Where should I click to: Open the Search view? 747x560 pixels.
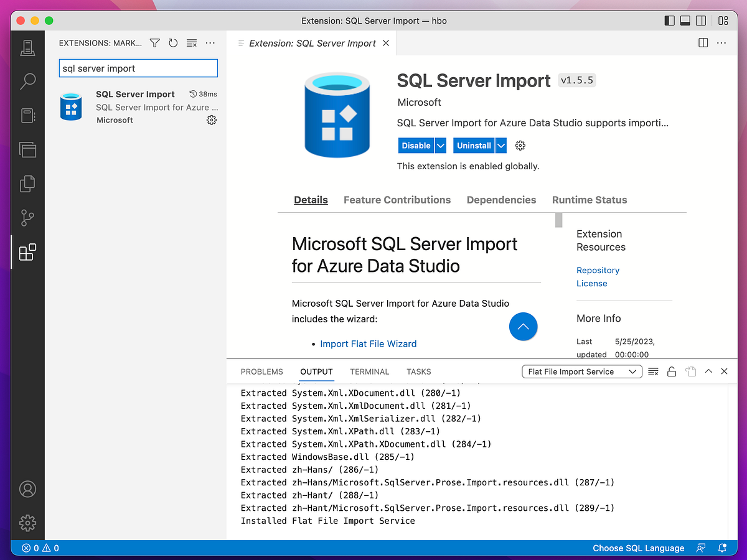27,81
